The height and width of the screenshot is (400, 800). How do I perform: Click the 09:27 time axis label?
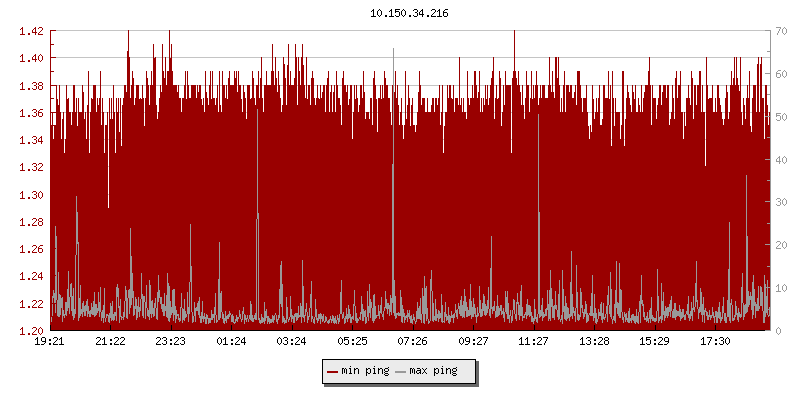coord(473,342)
